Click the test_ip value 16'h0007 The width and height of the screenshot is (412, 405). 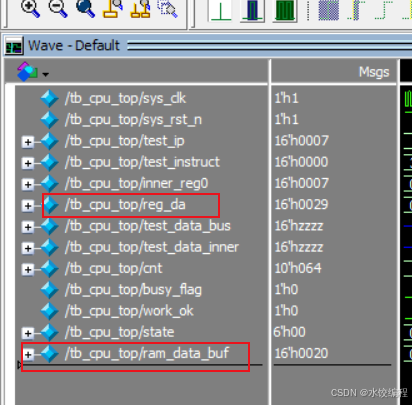click(302, 141)
